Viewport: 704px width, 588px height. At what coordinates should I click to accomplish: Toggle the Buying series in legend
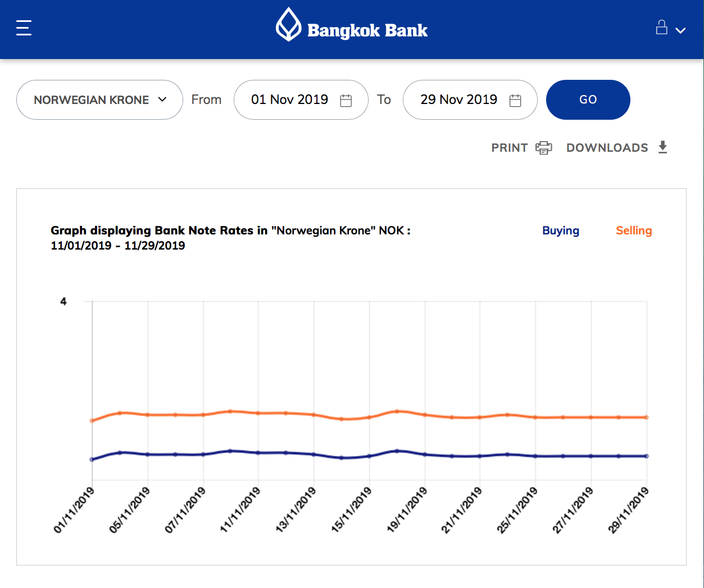click(x=560, y=230)
